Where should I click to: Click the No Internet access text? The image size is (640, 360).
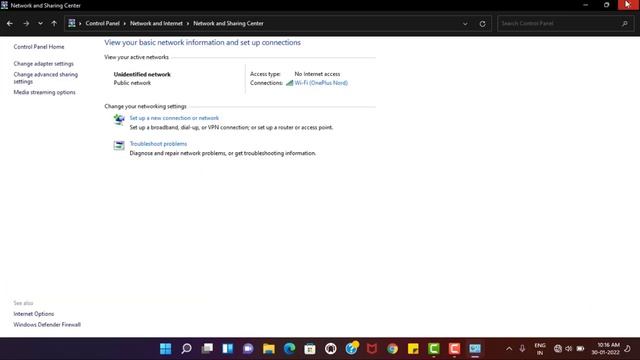(x=317, y=74)
